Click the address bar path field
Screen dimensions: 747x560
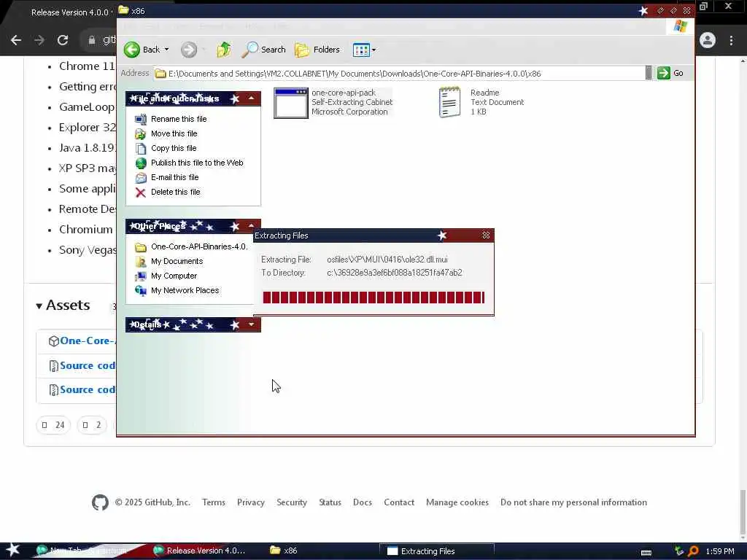coord(399,74)
